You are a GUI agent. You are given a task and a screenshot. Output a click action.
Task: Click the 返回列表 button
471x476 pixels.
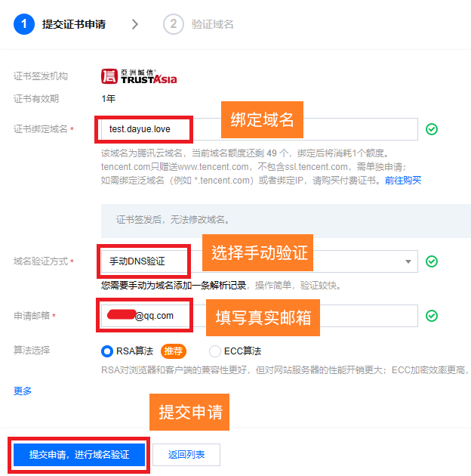pyautogui.click(x=186, y=454)
